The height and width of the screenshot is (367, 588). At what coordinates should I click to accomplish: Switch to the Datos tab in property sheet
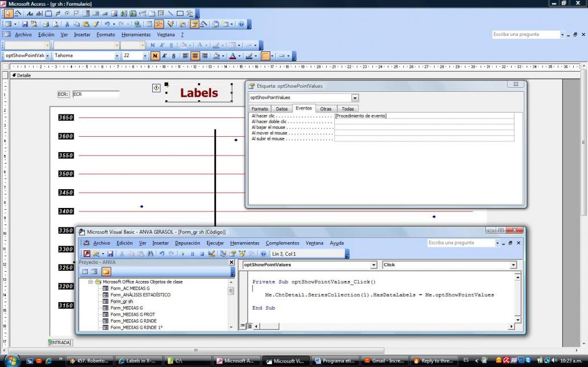click(282, 109)
